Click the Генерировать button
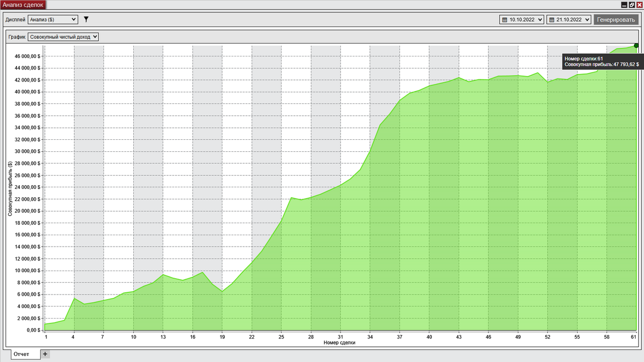Viewport: 644px width, 362px height. (616, 19)
